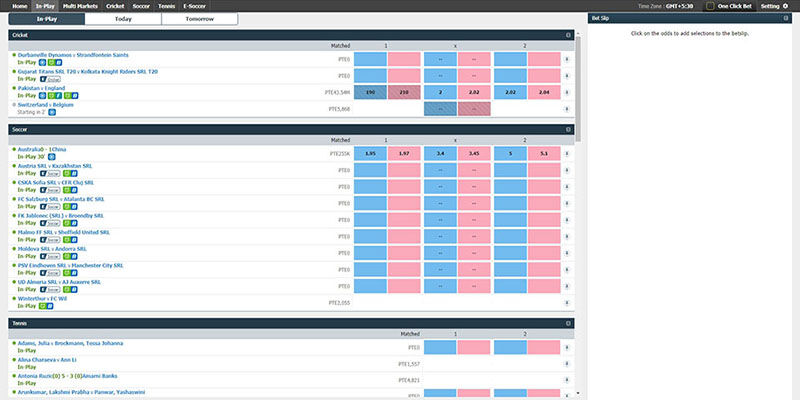Select back odds 1.95 for Australia v China
The image size is (800, 400).
click(x=370, y=154)
